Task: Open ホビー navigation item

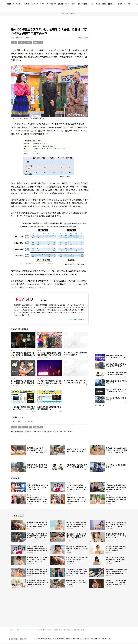Action: pos(74,4)
